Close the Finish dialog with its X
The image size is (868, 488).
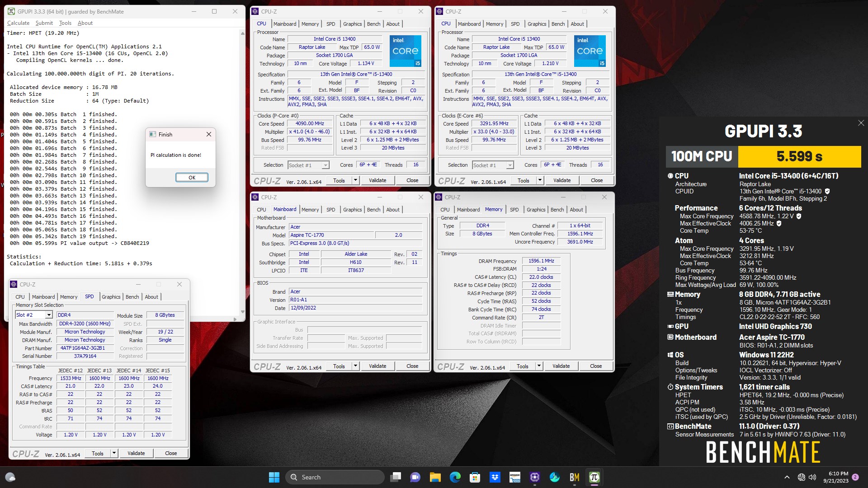pyautogui.click(x=208, y=134)
